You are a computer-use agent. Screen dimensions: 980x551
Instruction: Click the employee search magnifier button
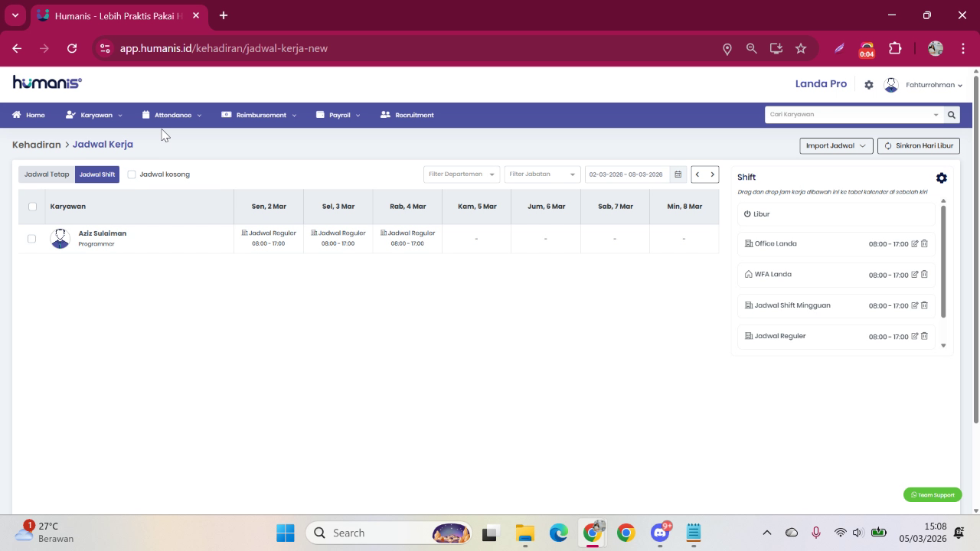tap(952, 115)
